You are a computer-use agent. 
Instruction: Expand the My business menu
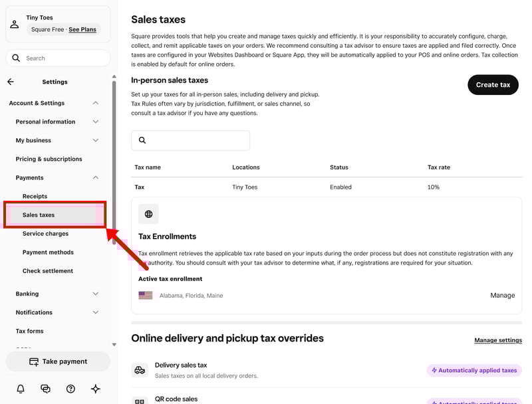95,140
